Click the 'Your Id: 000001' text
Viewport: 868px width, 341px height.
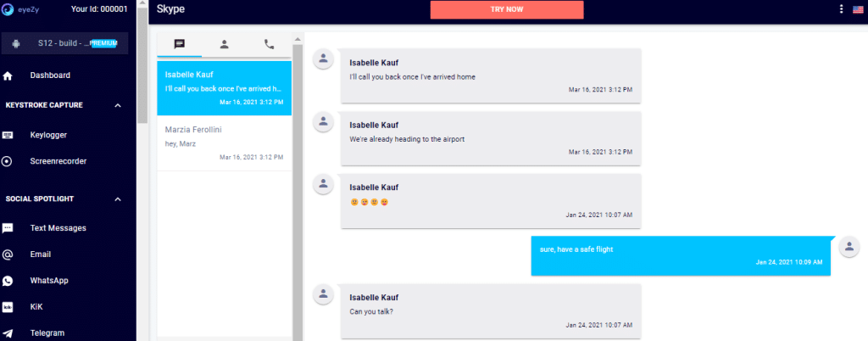[100, 8]
